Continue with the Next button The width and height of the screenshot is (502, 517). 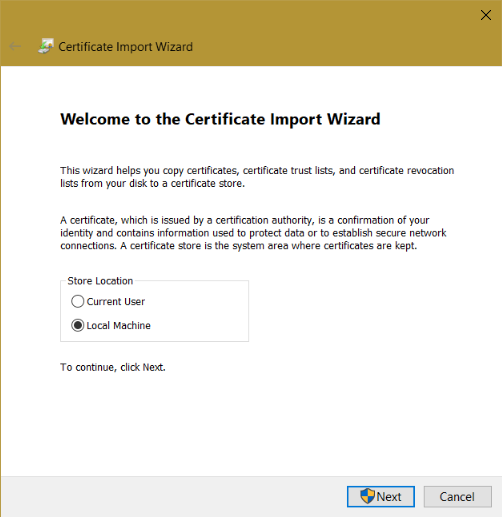pos(381,497)
